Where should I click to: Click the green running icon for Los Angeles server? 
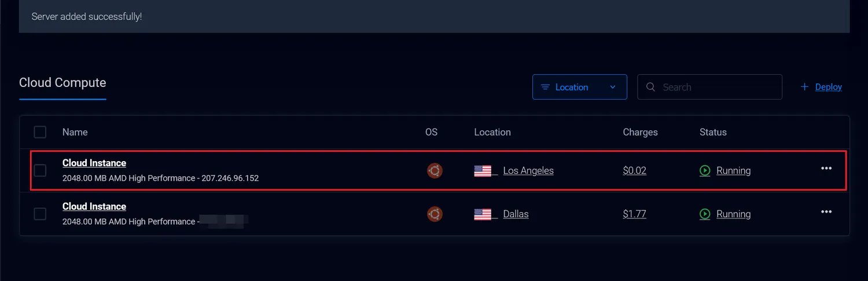(x=705, y=171)
